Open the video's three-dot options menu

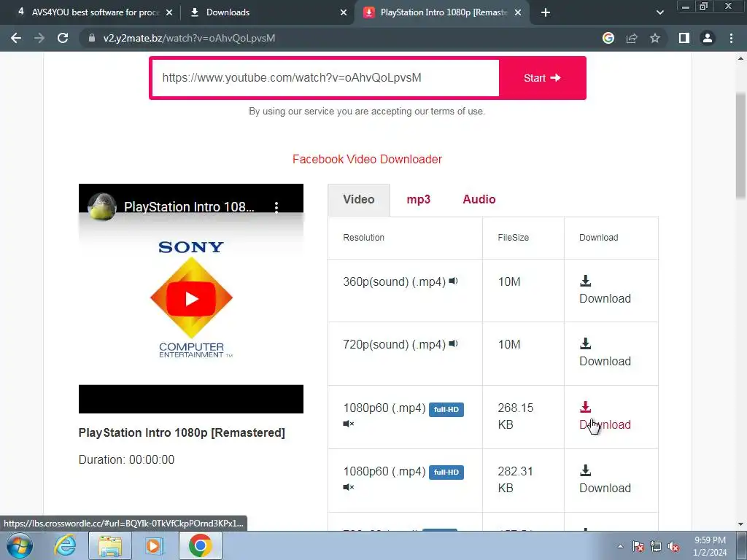[276, 206]
